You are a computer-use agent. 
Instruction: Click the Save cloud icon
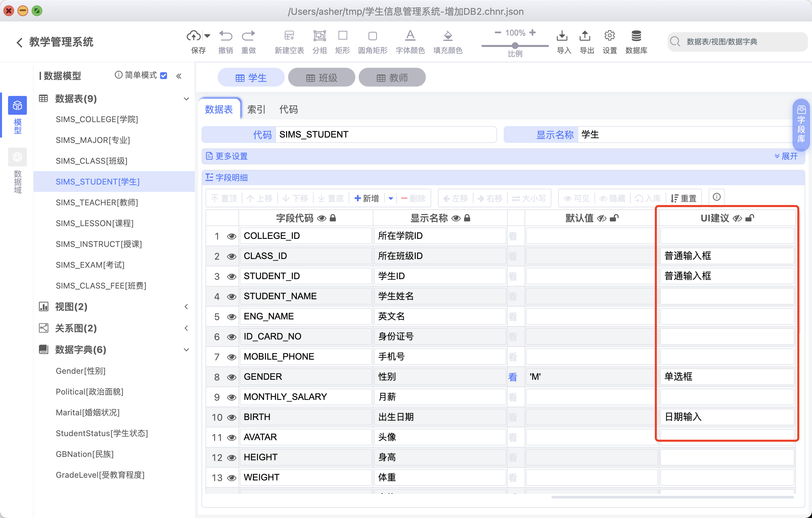pos(193,35)
